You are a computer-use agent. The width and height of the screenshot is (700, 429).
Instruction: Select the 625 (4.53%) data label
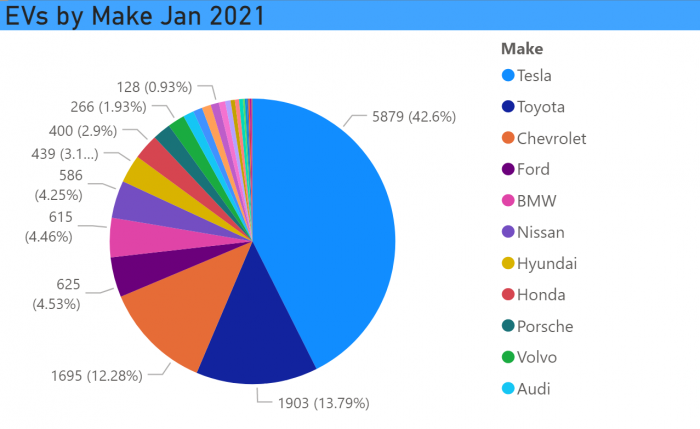click(57, 294)
